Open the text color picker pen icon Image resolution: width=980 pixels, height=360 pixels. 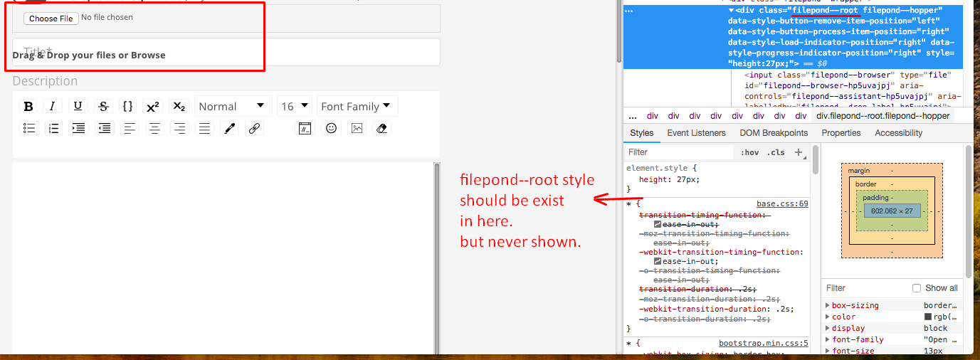[x=229, y=129]
